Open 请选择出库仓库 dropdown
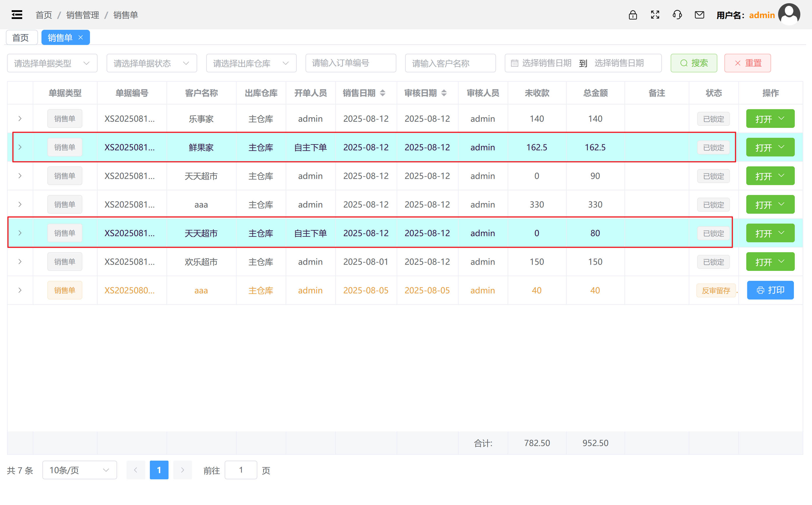Viewport: 812px width, 505px height. (251, 63)
